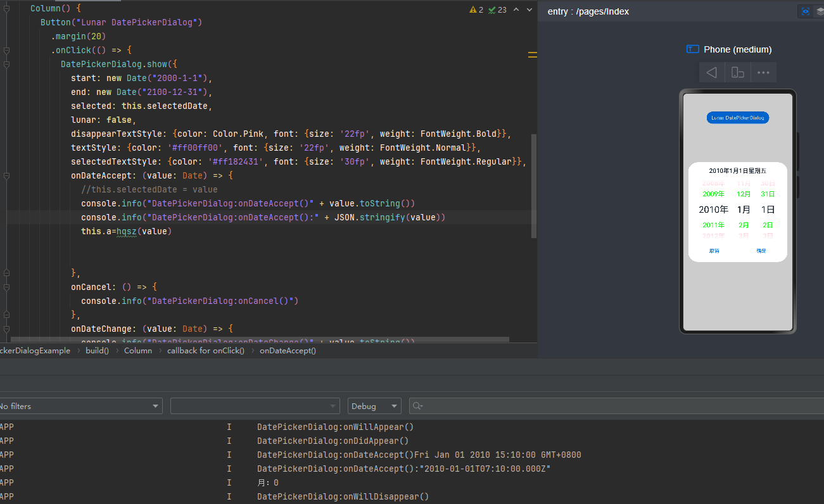Click the entry : /pages/Index previewer title
The width and height of the screenshot is (824, 504).
click(588, 11)
